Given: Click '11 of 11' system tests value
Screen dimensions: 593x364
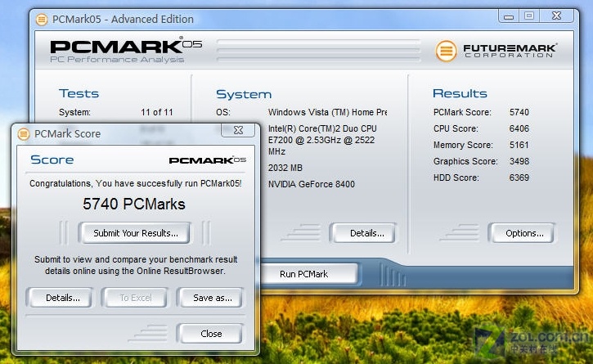Looking at the screenshot, I should [156, 112].
